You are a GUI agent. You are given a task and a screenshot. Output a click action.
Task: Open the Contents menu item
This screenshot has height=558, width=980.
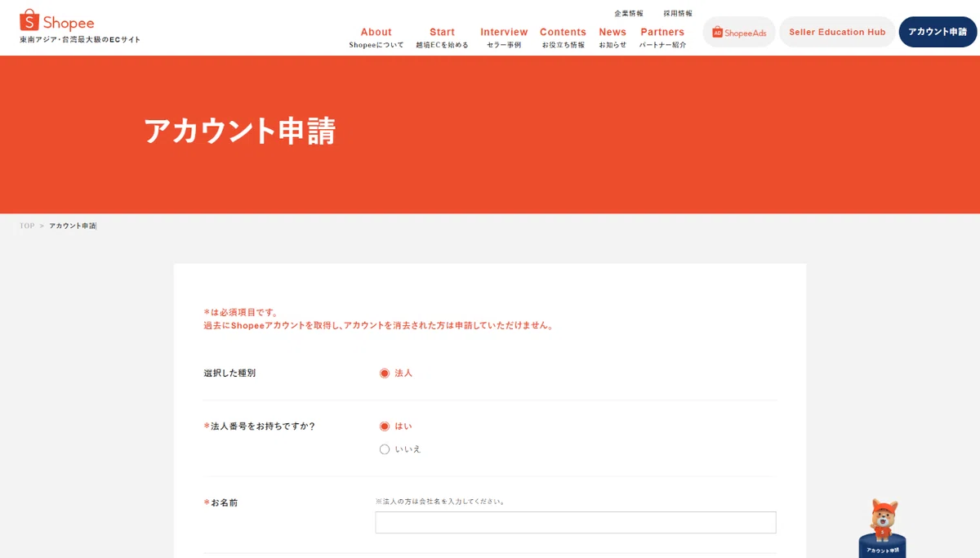[x=563, y=38]
